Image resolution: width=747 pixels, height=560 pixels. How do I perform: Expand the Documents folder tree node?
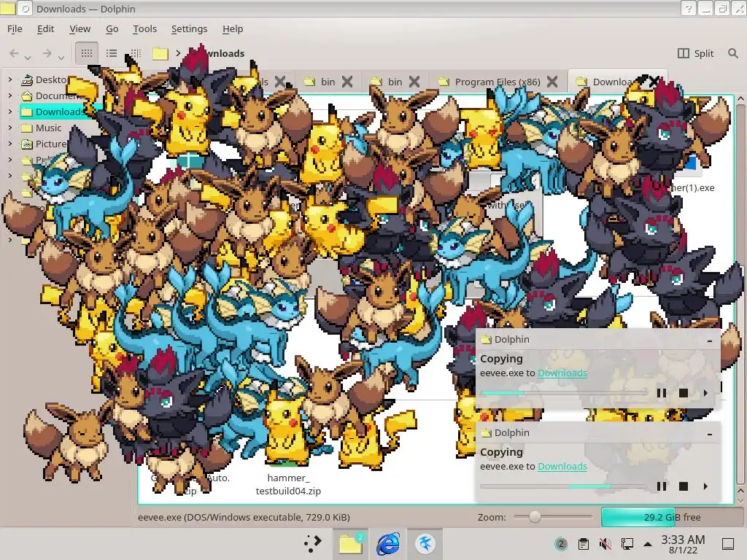point(10,96)
